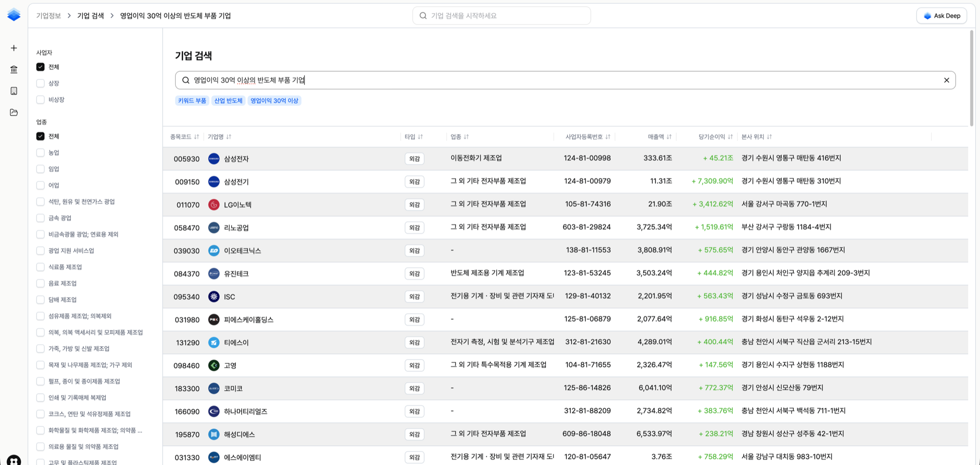The image size is (980, 465).
Task: Click the ISC company logo
Action: [214, 296]
